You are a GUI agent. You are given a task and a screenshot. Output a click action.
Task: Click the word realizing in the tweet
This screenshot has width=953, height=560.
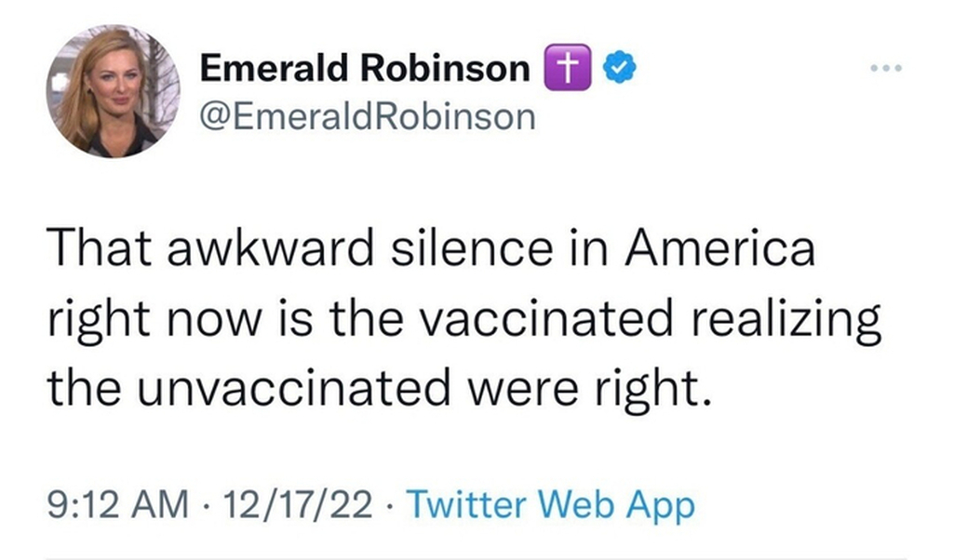tap(794, 319)
